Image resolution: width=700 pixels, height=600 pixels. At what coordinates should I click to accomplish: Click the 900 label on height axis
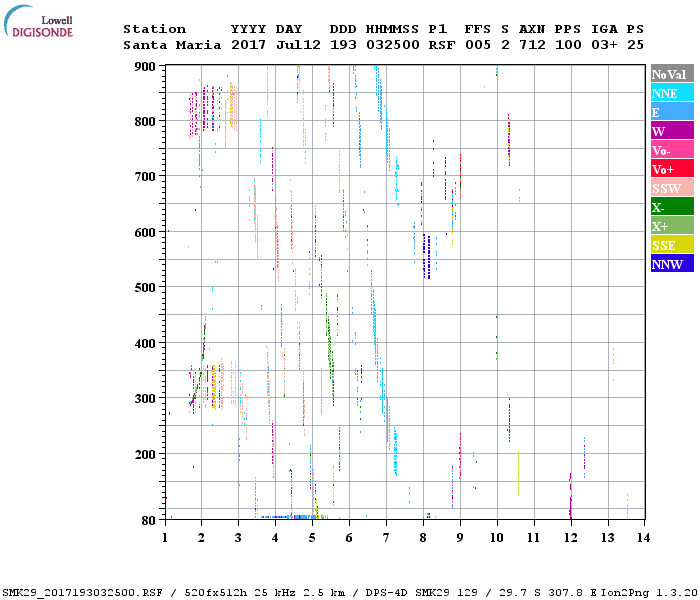pyautogui.click(x=145, y=67)
